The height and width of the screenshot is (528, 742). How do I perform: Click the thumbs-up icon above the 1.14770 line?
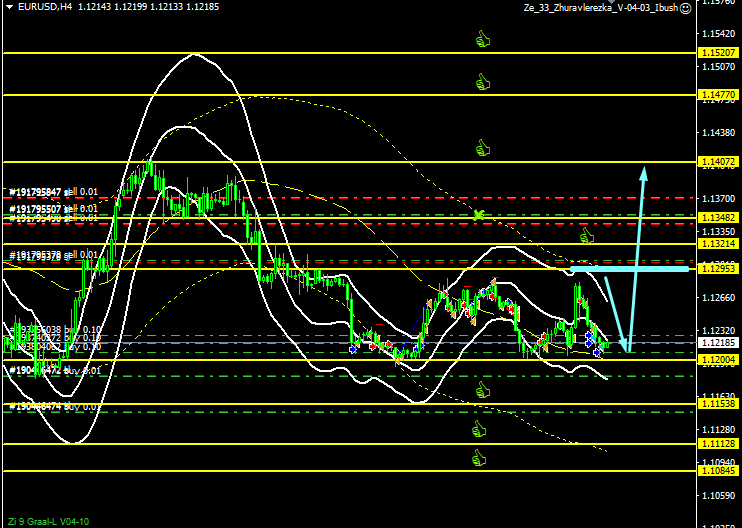(483, 81)
